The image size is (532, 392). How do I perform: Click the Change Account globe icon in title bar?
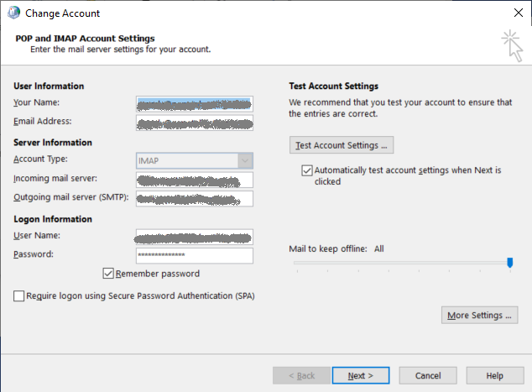coord(13,13)
